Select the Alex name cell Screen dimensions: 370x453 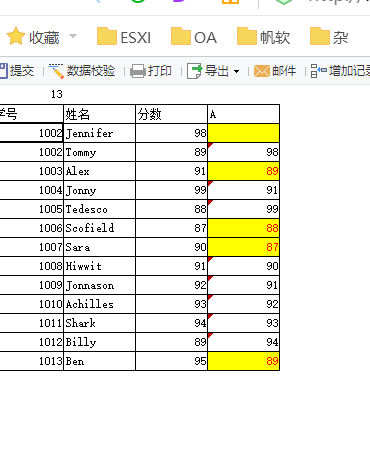99,171
